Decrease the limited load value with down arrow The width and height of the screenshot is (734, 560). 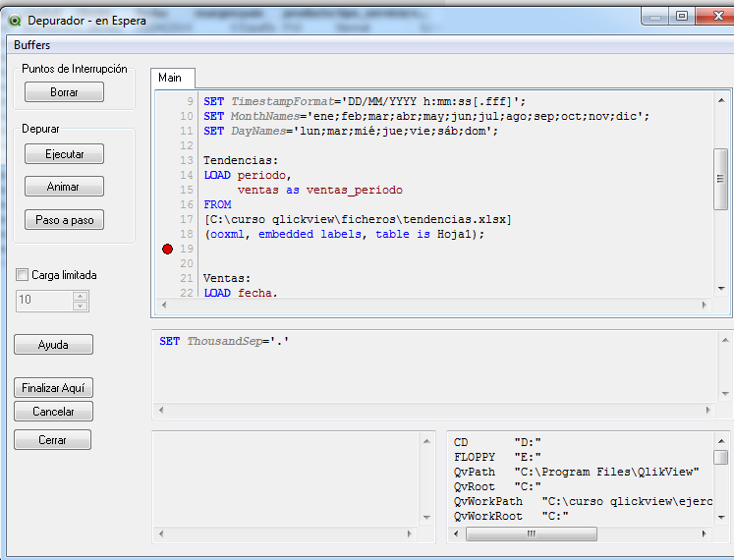pos(81,306)
